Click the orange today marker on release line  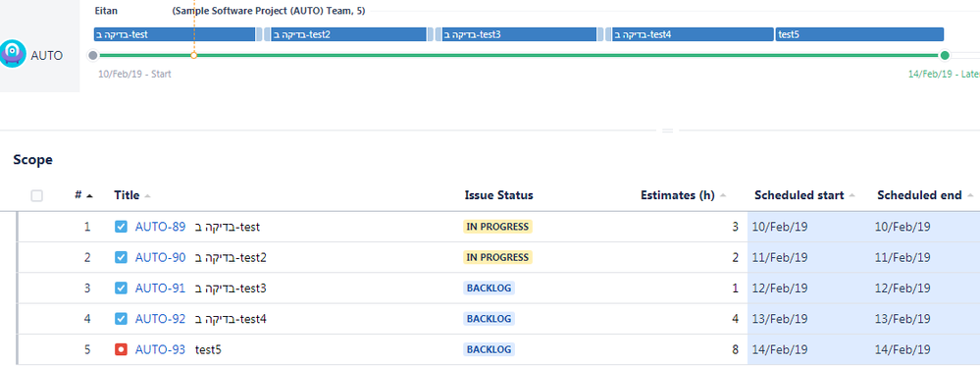point(194,56)
